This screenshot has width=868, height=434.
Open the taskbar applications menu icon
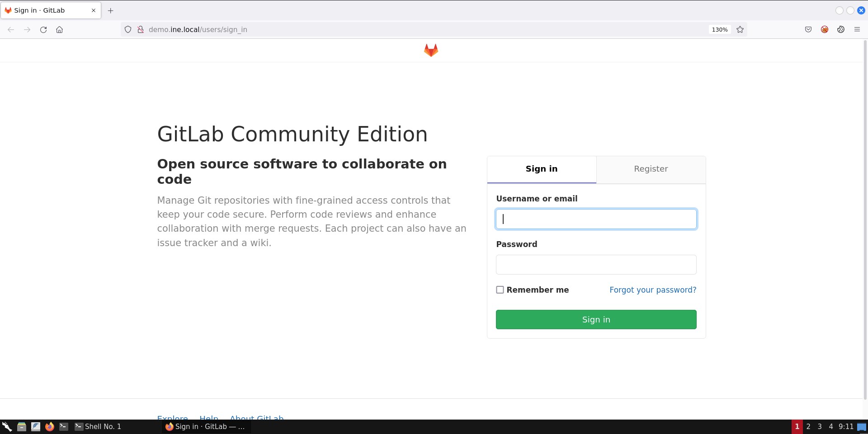click(x=7, y=427)
